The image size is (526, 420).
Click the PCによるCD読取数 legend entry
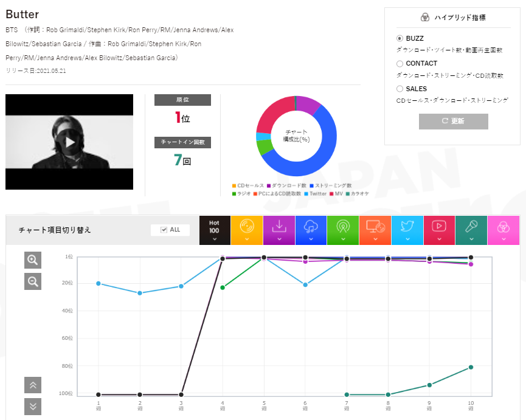(277, 194)
